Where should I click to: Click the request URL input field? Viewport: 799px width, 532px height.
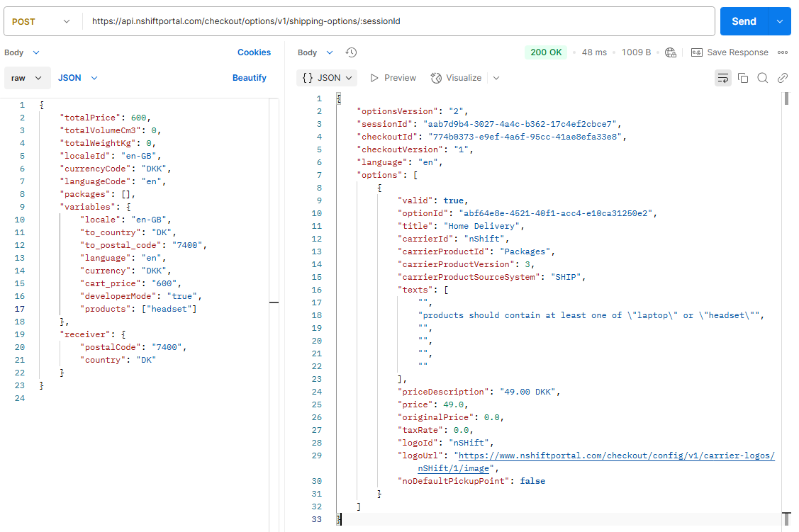(397, 21)
